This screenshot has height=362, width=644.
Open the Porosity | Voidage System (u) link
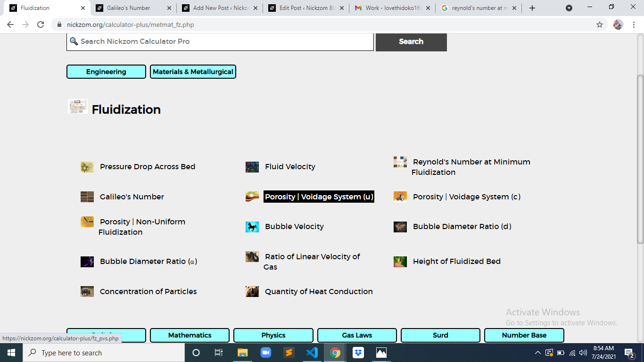point(319,197)
